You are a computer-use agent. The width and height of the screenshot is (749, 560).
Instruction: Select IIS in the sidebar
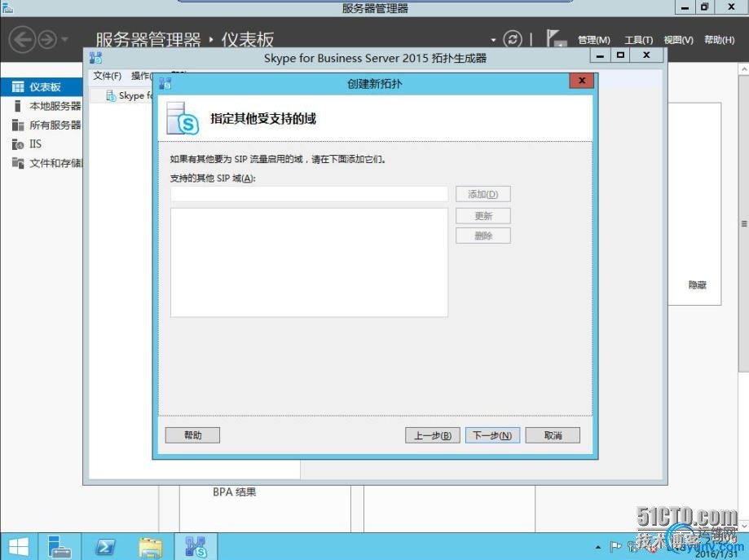(42, 143)
